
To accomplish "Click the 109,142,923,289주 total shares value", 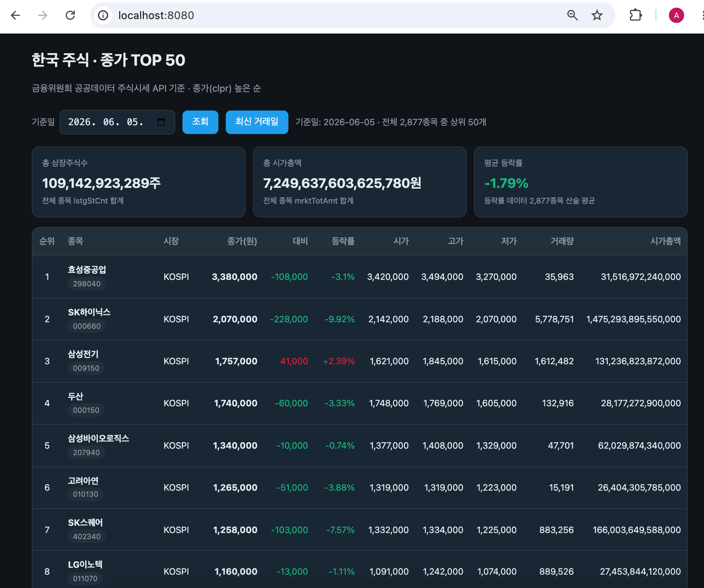I will click(101, 183).
